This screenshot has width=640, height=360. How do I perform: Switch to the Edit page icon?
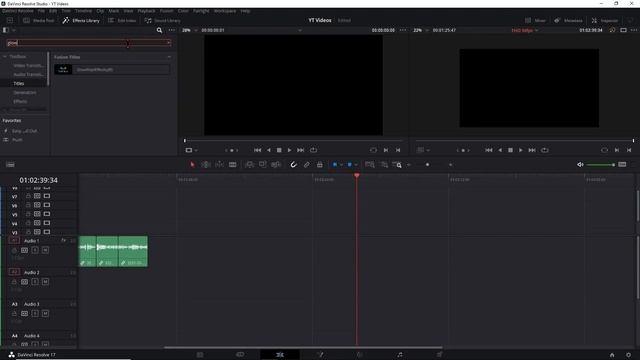point(280,355)
